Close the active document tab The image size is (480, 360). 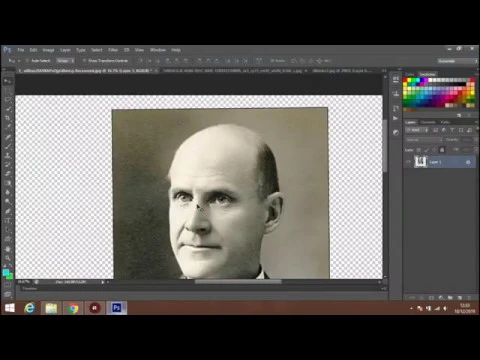(156, 71)
